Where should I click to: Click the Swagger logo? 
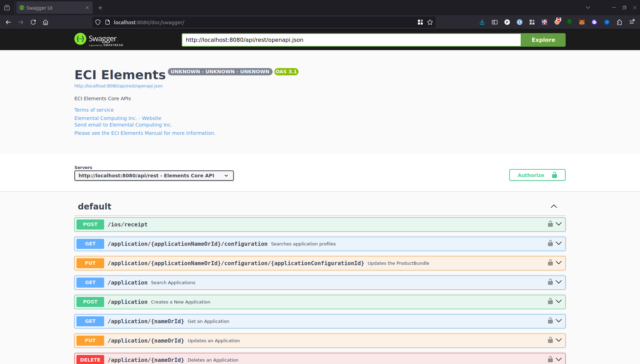(x=99, y=40)
